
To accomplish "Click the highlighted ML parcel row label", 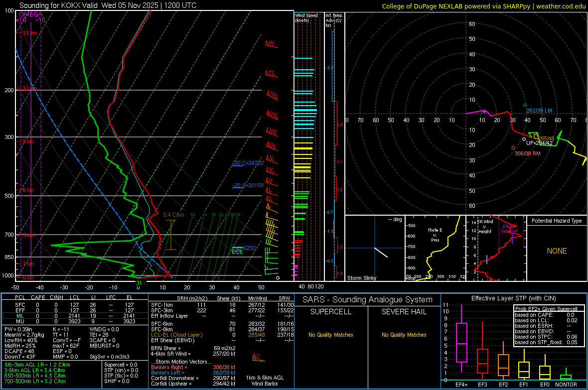I will click(x=20, y=316).
